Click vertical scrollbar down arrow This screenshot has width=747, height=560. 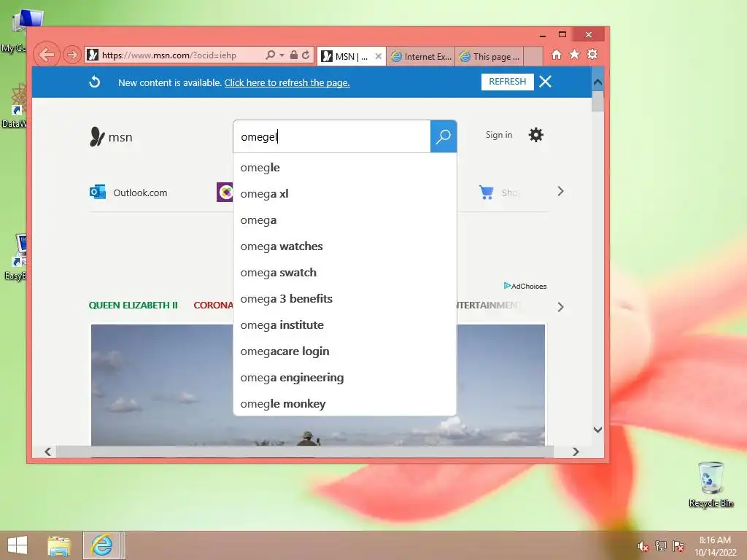598,430
